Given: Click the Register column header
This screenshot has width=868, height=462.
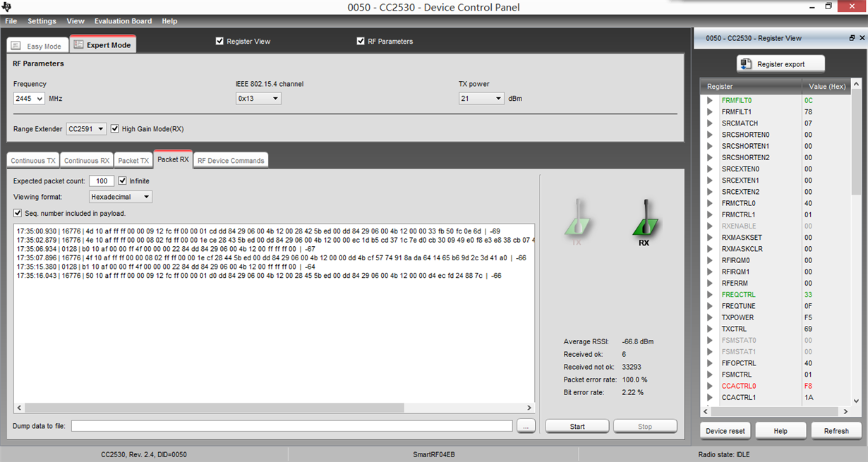Looking at the screenshot, I should [x=751, y=86].
